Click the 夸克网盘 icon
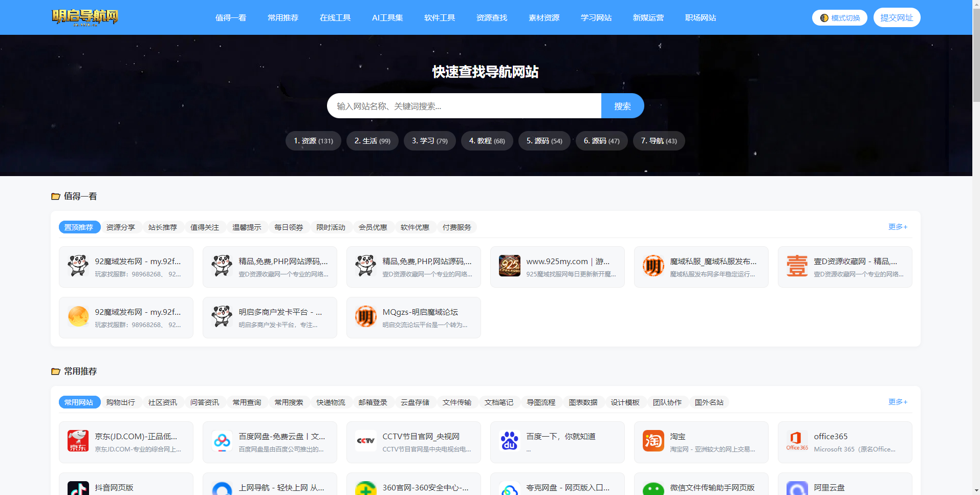Screen dimensions: 980x495 click(x=510, y=488)
